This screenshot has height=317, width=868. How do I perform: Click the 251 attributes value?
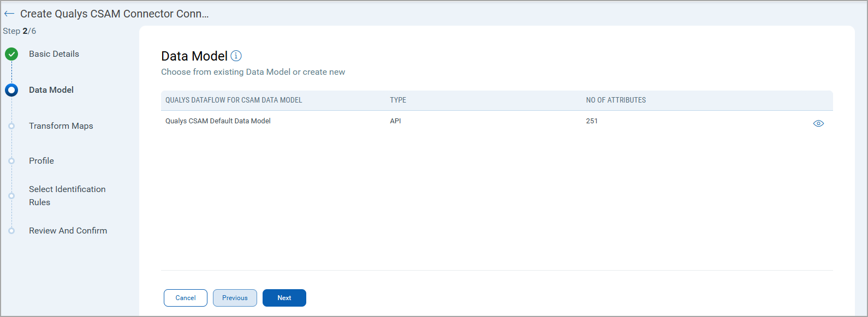592,121
